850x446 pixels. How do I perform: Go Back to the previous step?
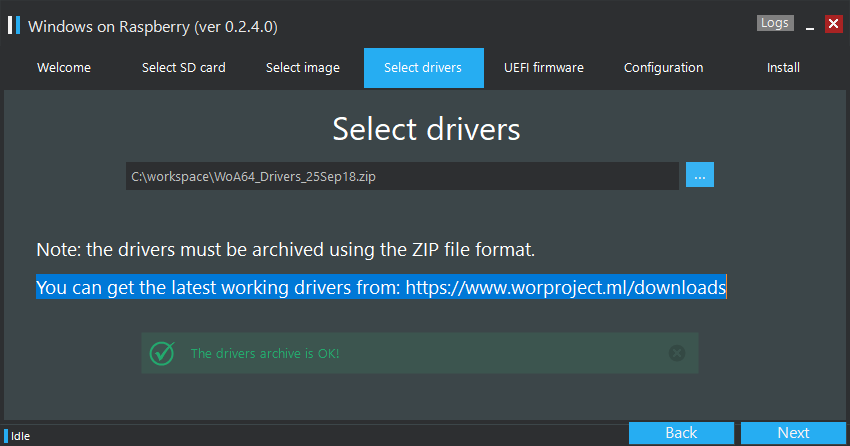681,433
